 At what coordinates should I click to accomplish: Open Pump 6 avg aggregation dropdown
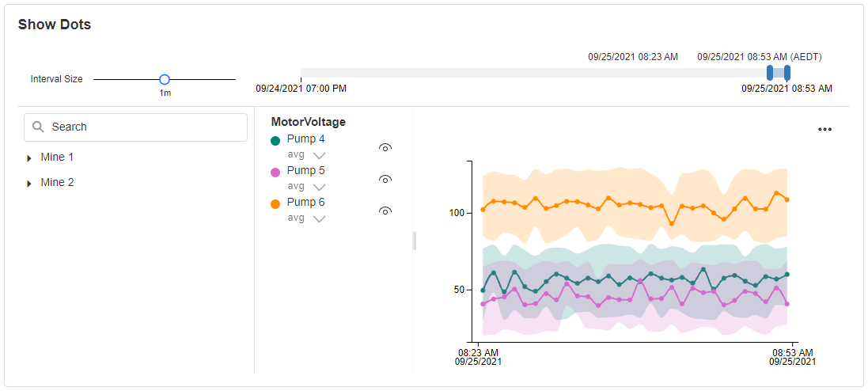point(319,218)
